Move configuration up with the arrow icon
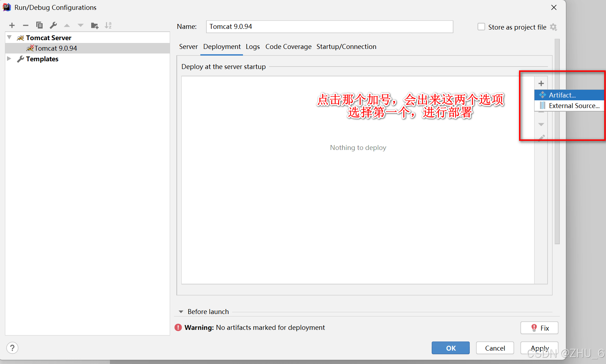This screenshot has height=364, width=606. click(x=67, y=25)
